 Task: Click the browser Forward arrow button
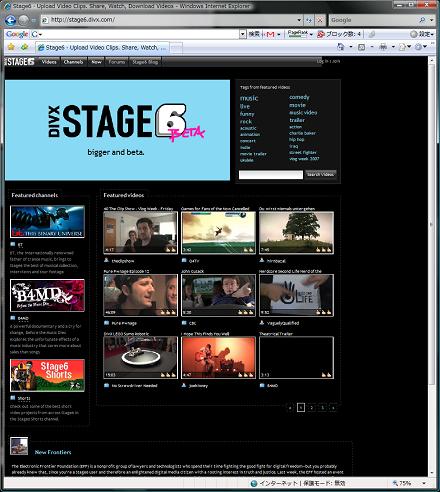[x=23, y=20]
